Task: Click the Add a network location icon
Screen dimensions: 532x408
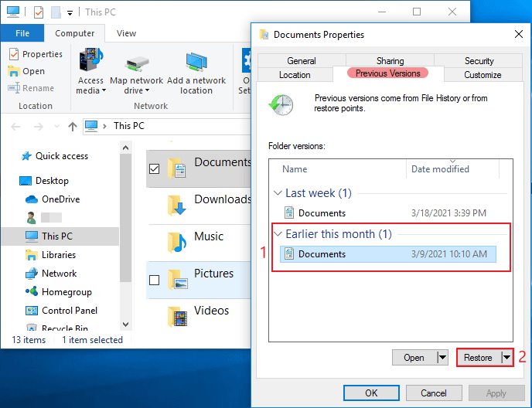Action: tap(196, 62)
